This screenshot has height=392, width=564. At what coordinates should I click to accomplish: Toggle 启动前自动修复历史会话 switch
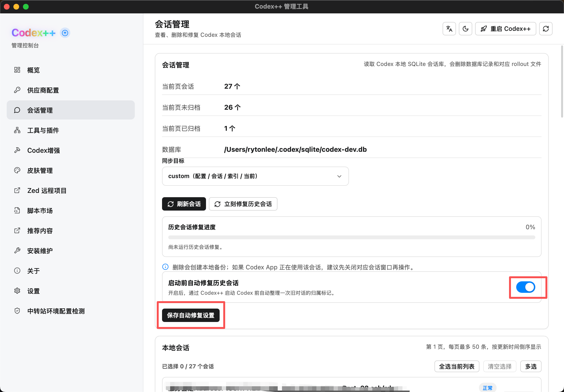[x=526, y=287]
